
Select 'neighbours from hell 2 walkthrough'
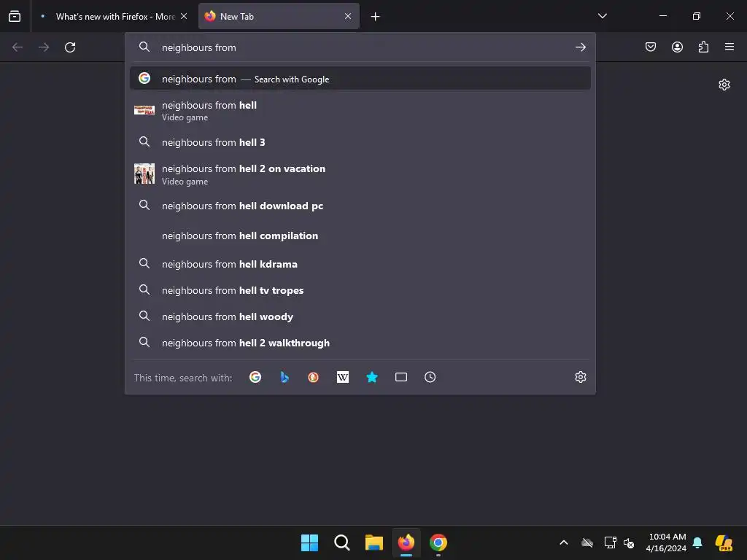(360, 343)
